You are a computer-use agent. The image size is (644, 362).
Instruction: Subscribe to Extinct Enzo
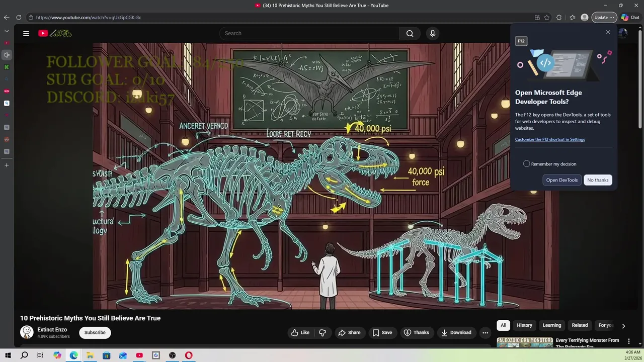95,332
